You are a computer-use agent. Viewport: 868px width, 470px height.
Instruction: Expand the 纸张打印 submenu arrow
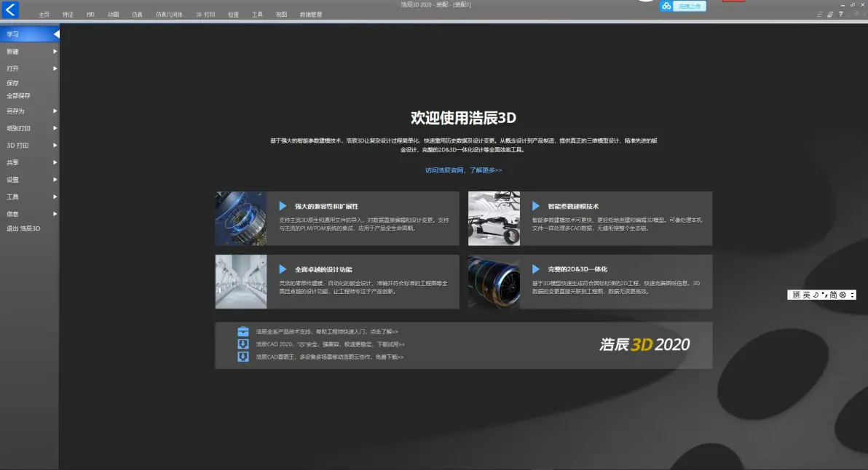55,128
